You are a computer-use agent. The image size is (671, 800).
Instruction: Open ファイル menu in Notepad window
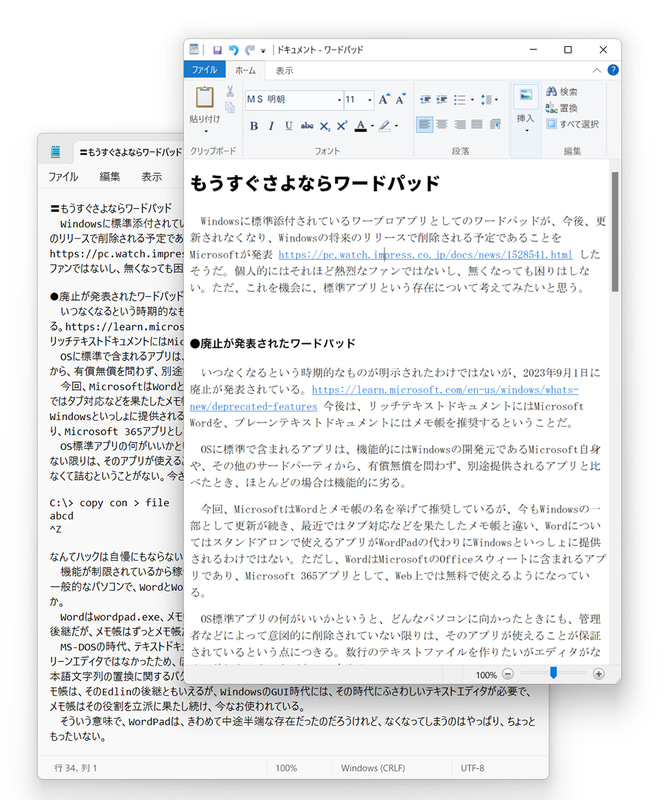tap(63, 177)
